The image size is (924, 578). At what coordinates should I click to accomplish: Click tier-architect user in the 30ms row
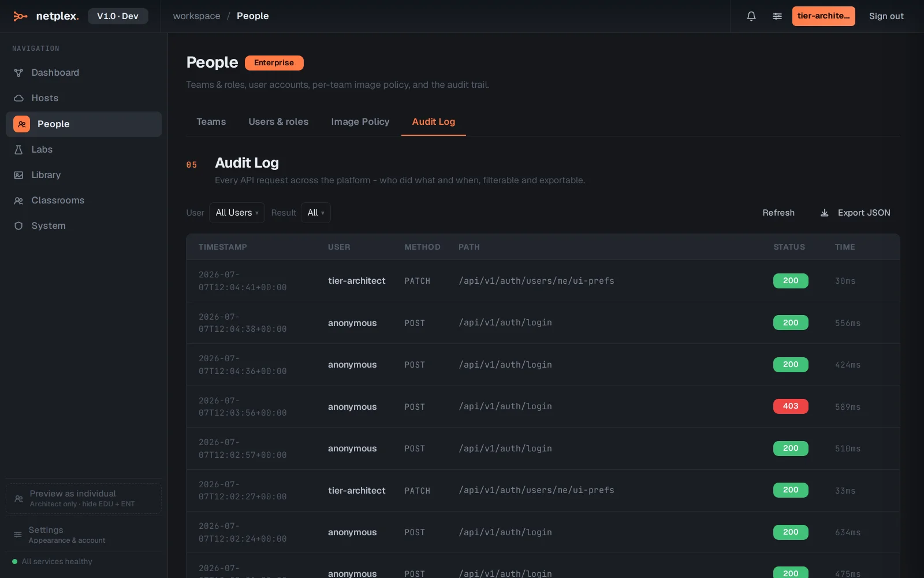coord(357,281)
